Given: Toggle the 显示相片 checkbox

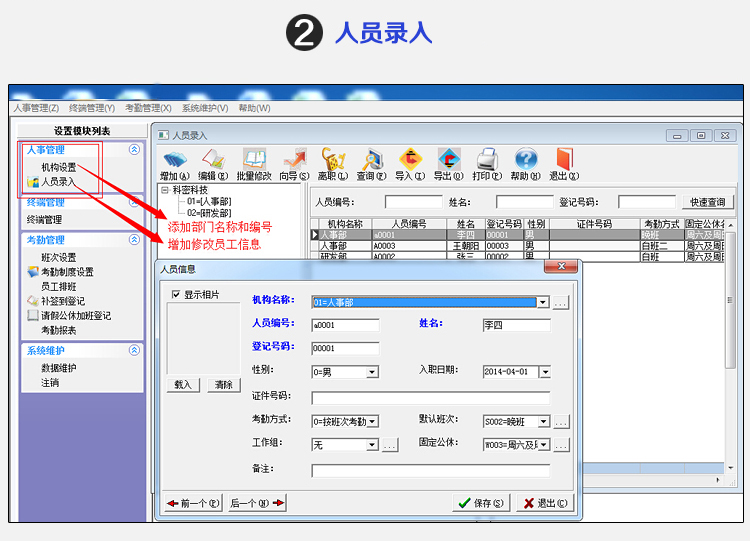Looking at the screenshot, I should (176, 295).
